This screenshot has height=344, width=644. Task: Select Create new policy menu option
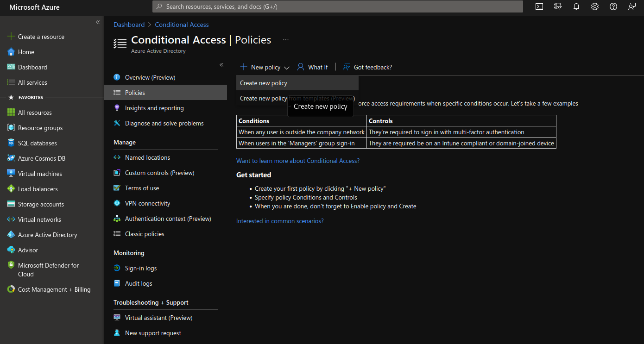point(264,83)
